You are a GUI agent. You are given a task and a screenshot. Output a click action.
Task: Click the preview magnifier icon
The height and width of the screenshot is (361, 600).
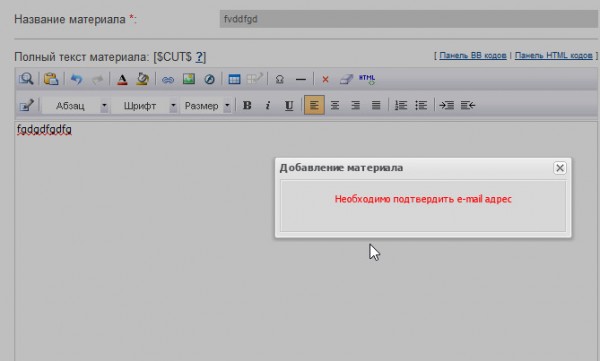point(26,79)
